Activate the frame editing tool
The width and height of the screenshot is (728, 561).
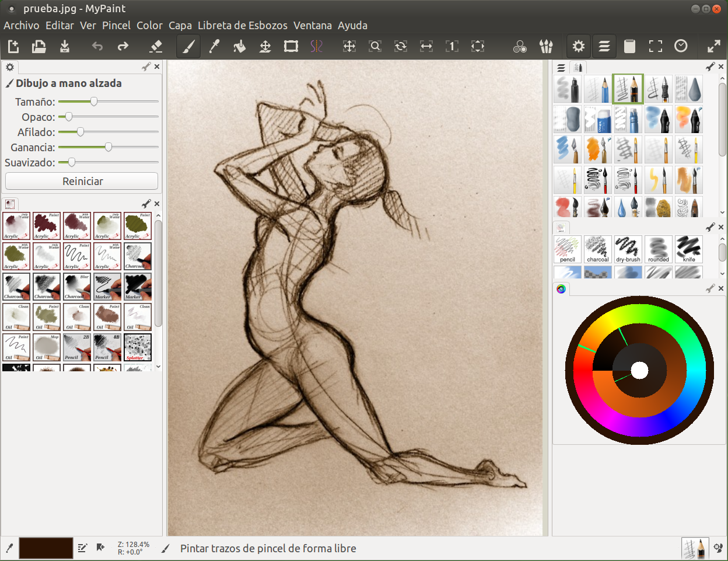coord(290,47)
